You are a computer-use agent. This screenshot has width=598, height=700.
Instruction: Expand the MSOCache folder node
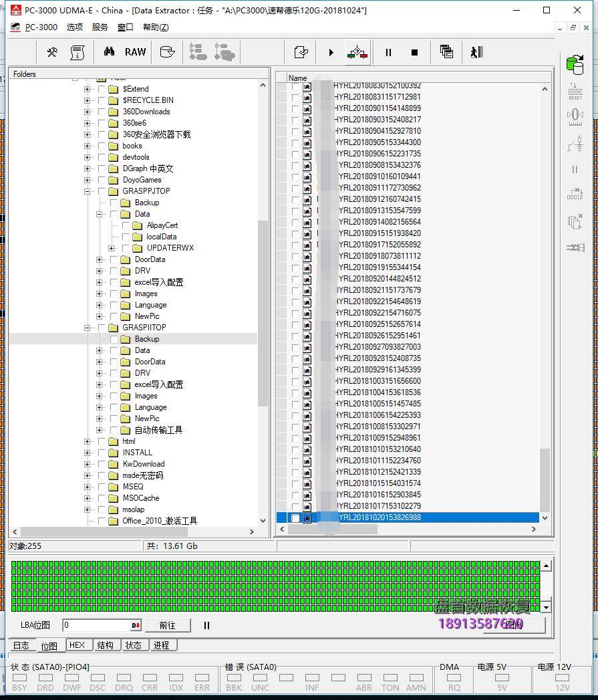(x=87, y=498)
